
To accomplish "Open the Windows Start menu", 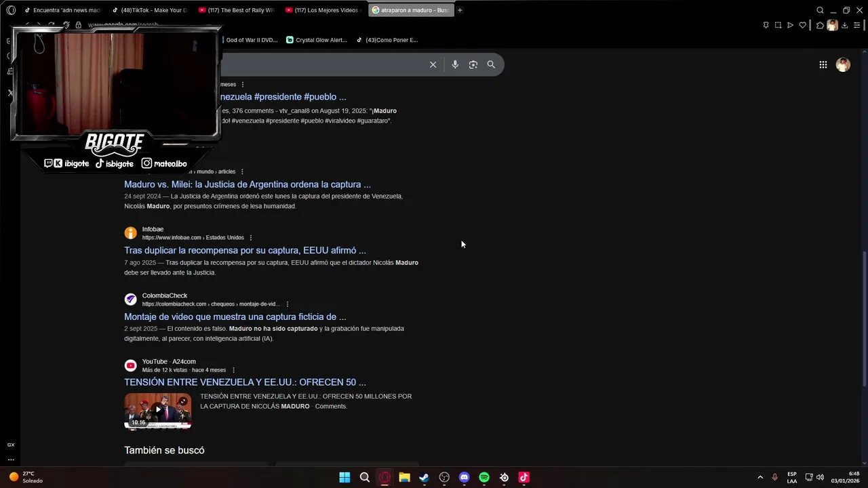I will coord(344,477).
